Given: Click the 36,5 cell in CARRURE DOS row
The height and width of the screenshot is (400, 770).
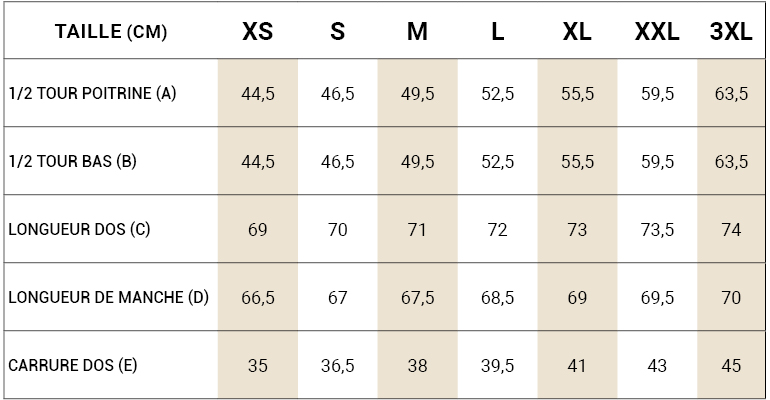Looking at the screenshot, I should coord(338,366).
